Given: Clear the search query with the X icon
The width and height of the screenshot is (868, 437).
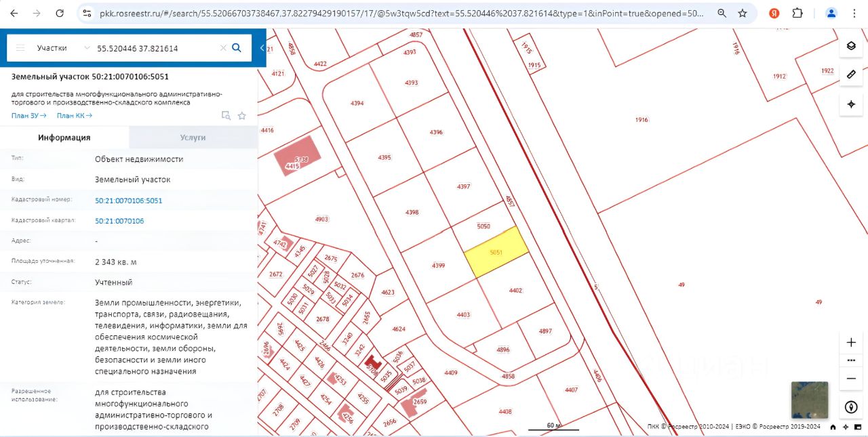Looking at the screenshot, I should [223, 48].
